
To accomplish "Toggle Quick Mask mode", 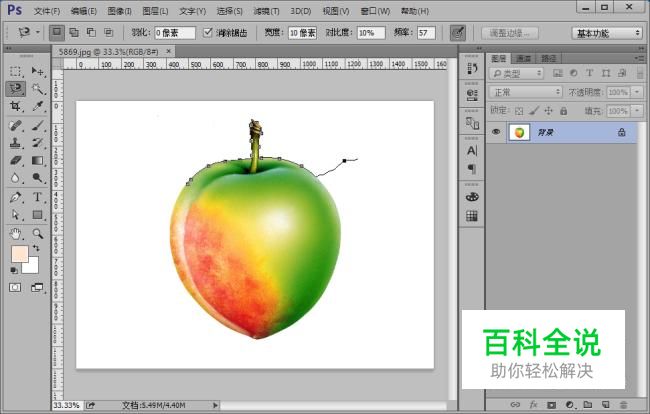I will pyautogui.click(x=15, y=288).
